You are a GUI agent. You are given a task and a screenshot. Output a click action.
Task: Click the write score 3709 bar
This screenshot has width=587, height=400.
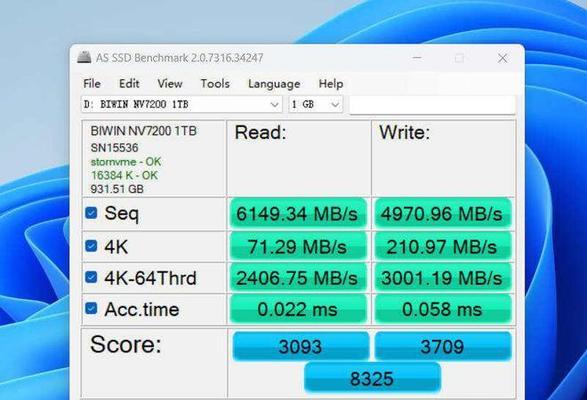click(x=443, y=346)
